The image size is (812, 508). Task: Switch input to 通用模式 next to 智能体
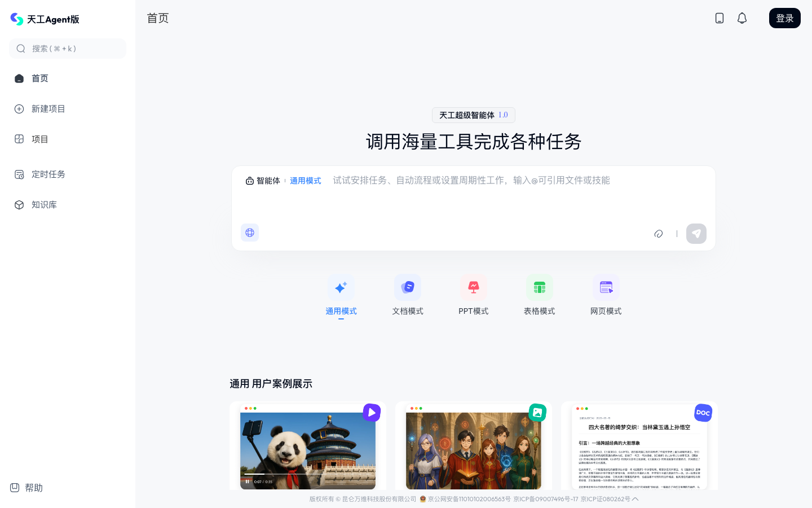click(306, 180)
